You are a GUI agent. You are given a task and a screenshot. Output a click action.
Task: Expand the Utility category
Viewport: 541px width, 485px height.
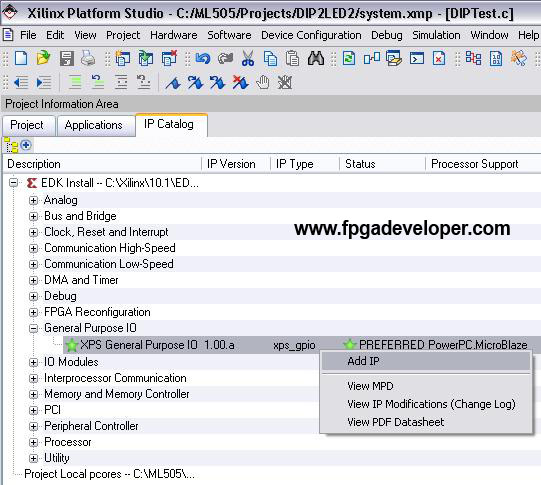(33, 458)
